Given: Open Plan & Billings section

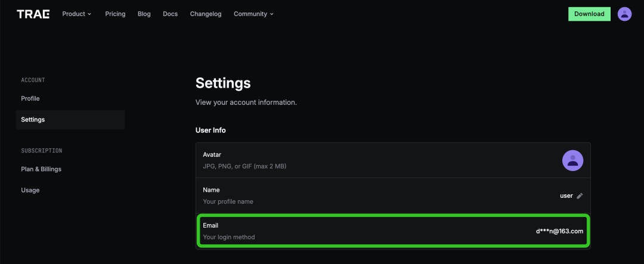Looking at the screenshot, I should (x=41, y=169).
